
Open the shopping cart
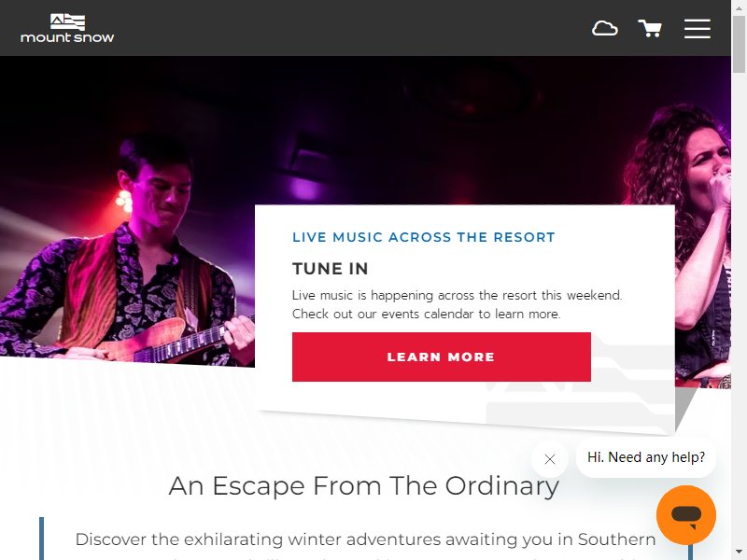point(650,29)
